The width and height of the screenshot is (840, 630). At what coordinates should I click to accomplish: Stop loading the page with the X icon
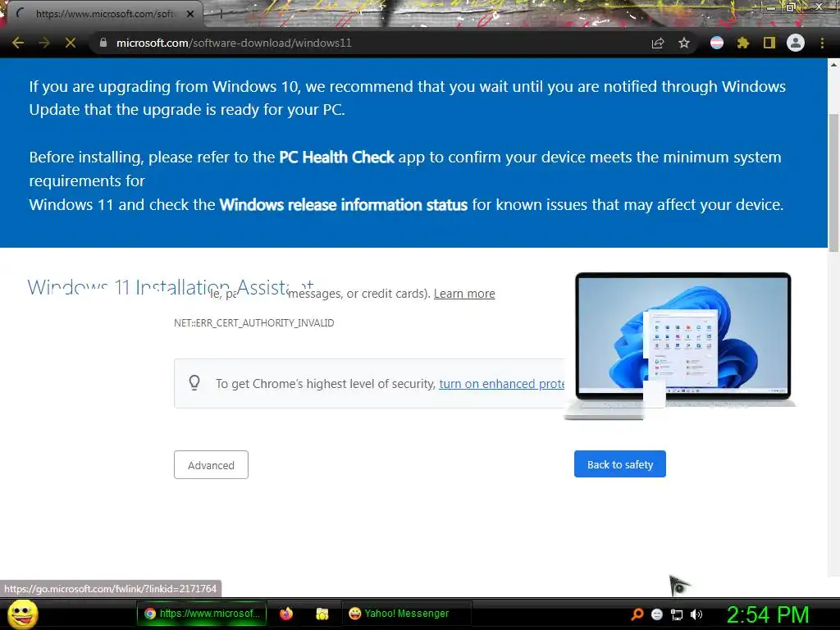point(71,43)
